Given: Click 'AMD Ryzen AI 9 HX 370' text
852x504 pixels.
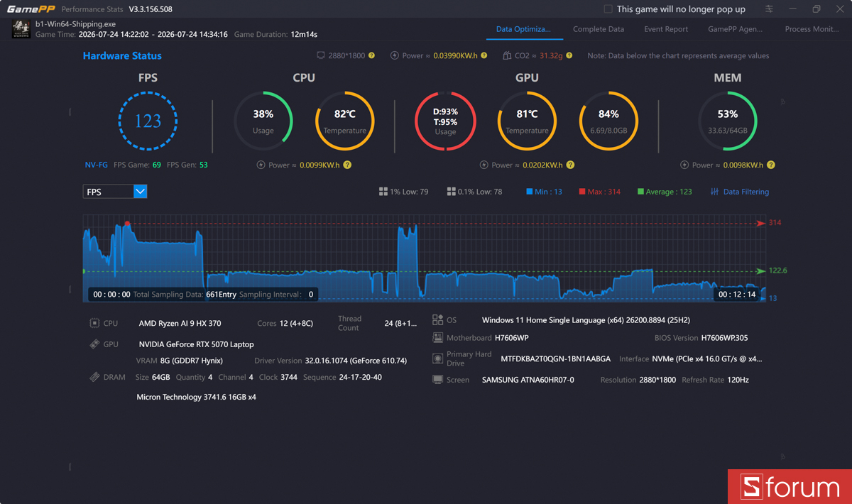Looking at the screenshot, I should point(180,323).
